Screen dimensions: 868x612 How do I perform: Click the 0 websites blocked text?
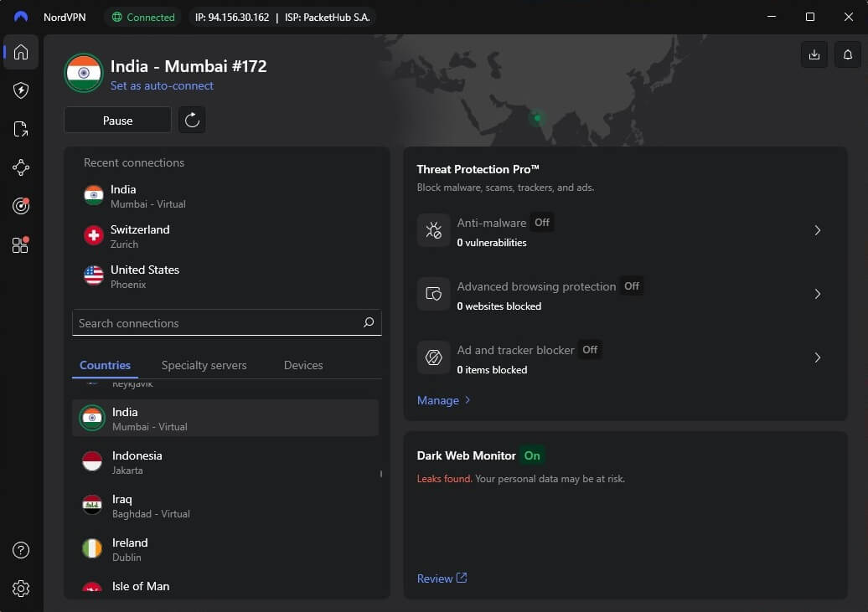[x=499, y=306]
